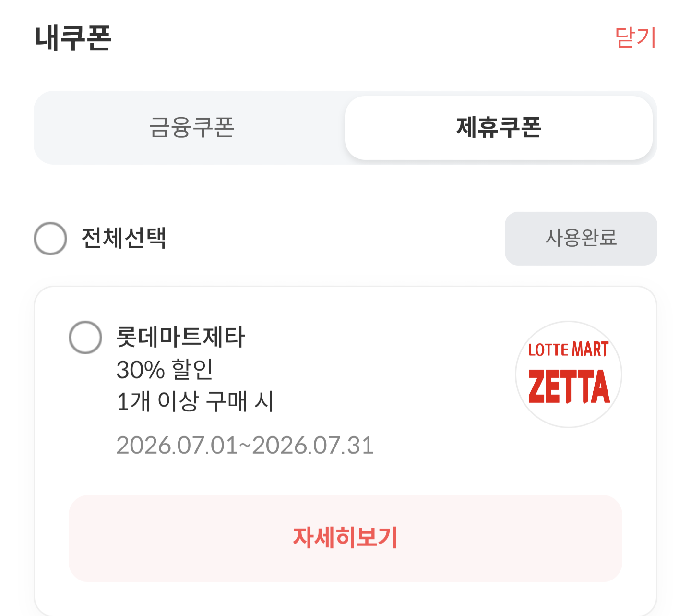Tap the Lotte Mart Zetta brand logo
Image resolution: width=691 pixels, height=616 pixels.
tap(569, 374)
